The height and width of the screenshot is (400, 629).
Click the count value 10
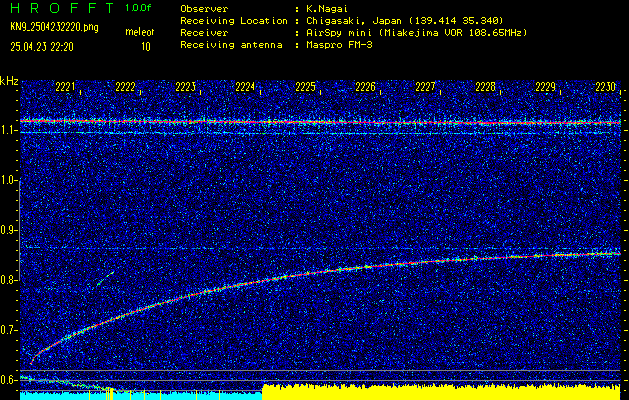(146, 47)
